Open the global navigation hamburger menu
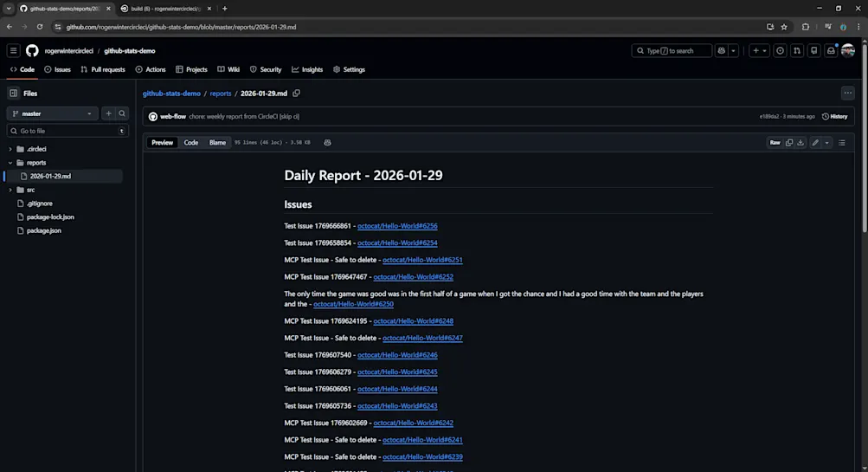 click(13, 50)
